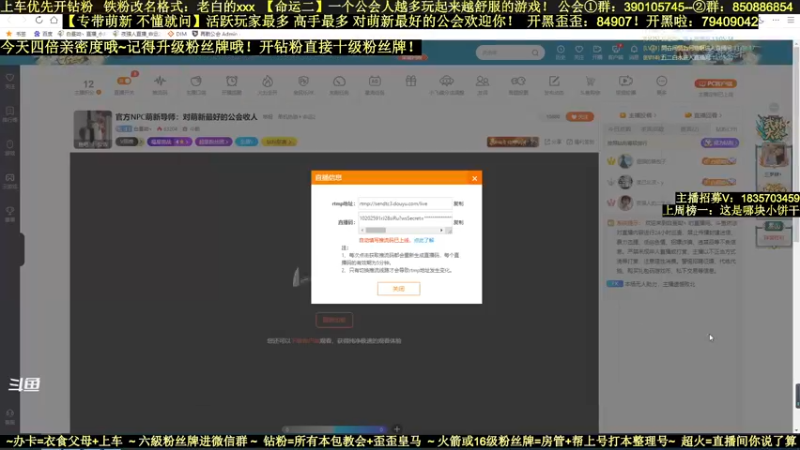
Task: Click the pencil edit icon in toolbar
Action: pyautogui.click(x=554, y=81)
